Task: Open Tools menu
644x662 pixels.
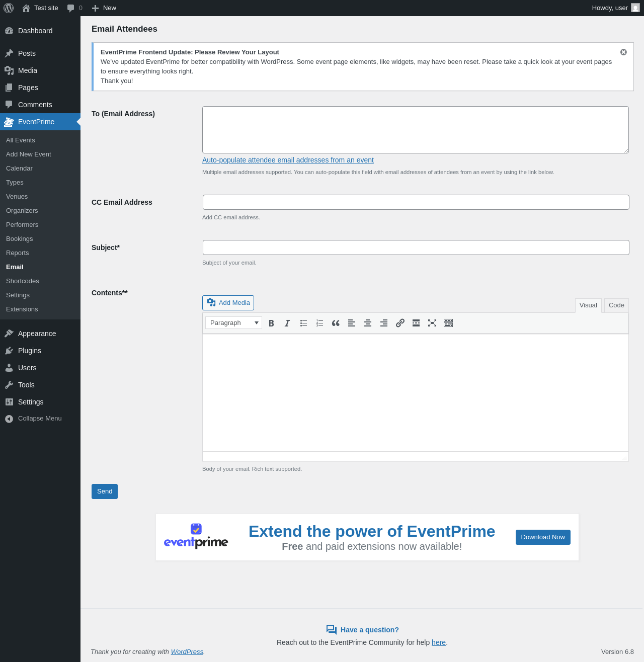Action: click(x=40, y=385)
